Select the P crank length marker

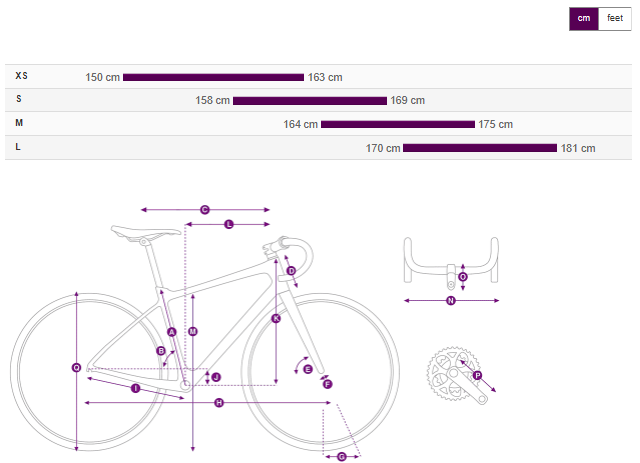point(477,376)
